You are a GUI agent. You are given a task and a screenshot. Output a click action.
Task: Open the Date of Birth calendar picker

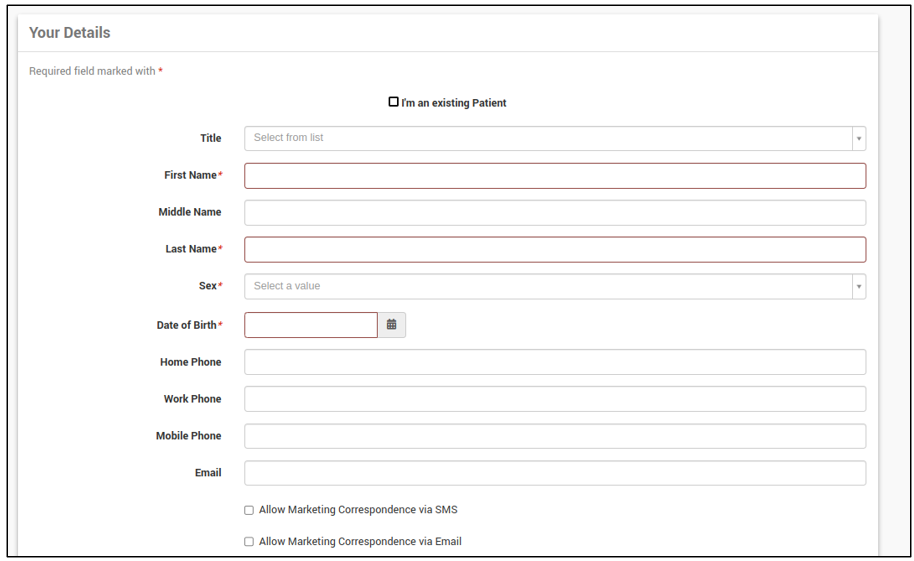coord(392,325)
